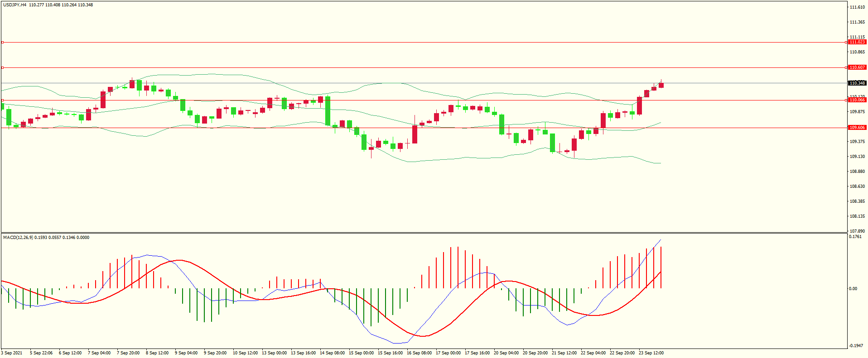Click the 17 Sep 00:00 time label
Viewport: 868px width, 358px height.
(x=448, y=353)
